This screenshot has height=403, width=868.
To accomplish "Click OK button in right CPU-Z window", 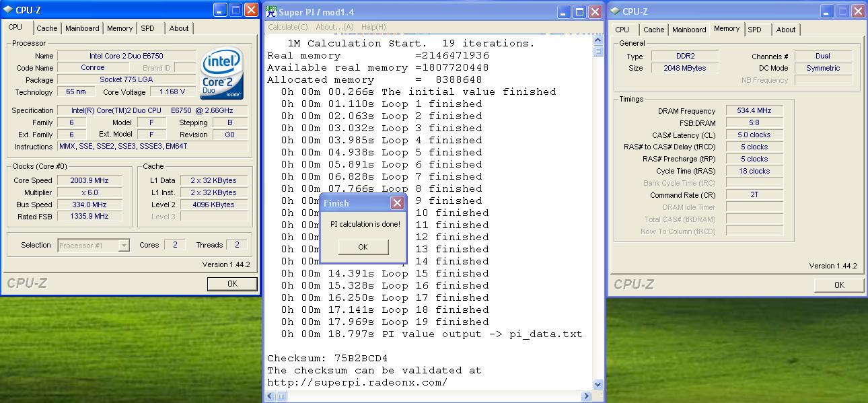I will (x=838, y=285).
